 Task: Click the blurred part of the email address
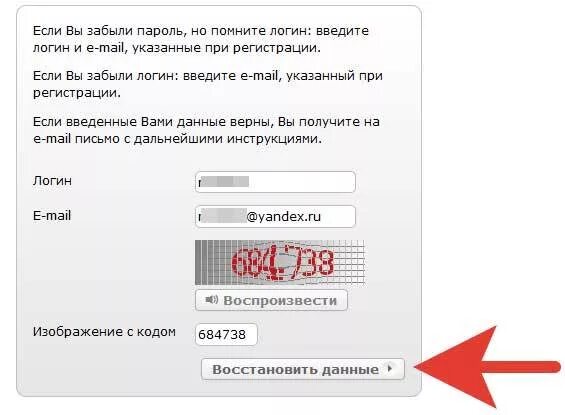[222, 216]
